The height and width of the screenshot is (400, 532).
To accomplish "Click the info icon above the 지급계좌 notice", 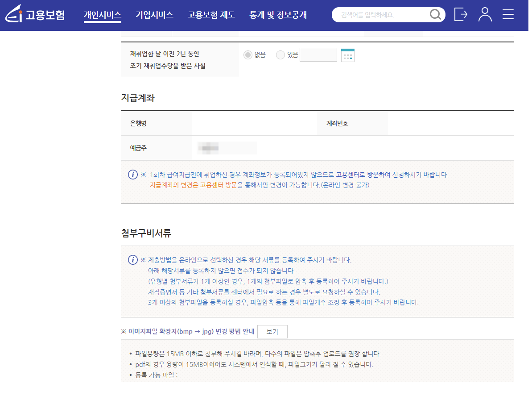I will (132, 175).
